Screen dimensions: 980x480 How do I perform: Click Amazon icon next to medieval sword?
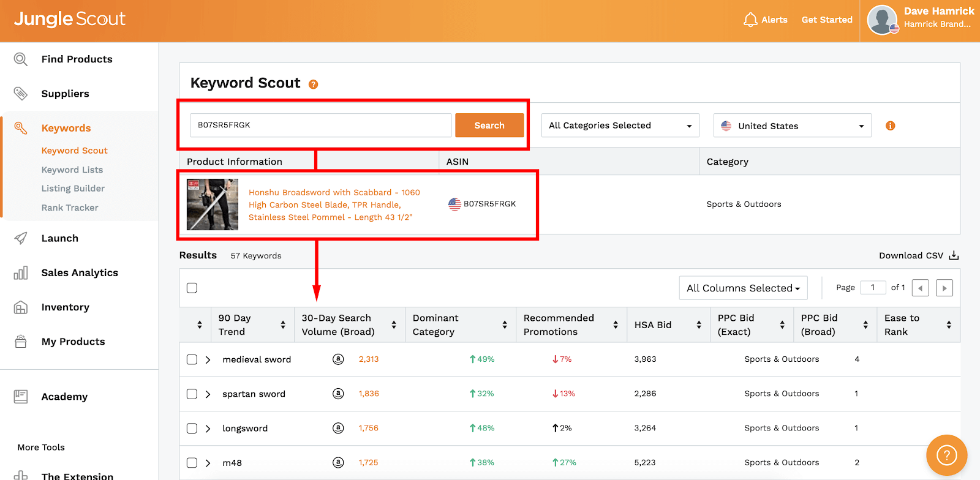(338, 359)
